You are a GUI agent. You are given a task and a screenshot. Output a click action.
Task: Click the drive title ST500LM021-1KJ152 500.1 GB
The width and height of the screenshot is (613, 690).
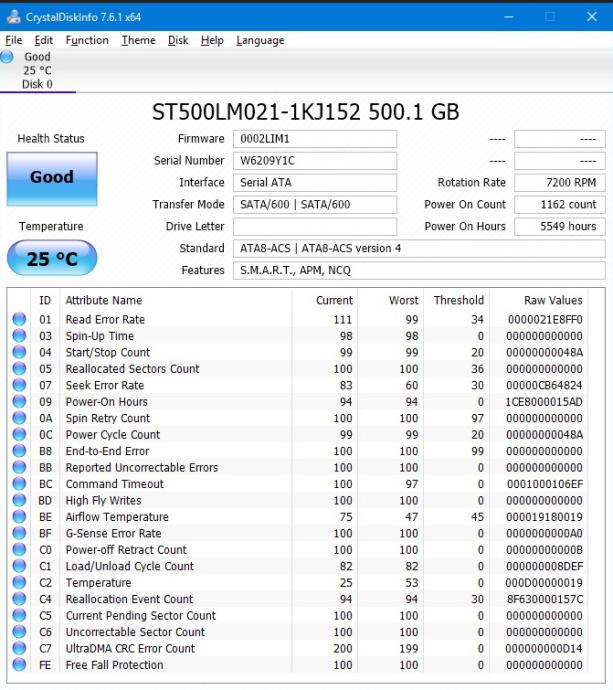305,112
